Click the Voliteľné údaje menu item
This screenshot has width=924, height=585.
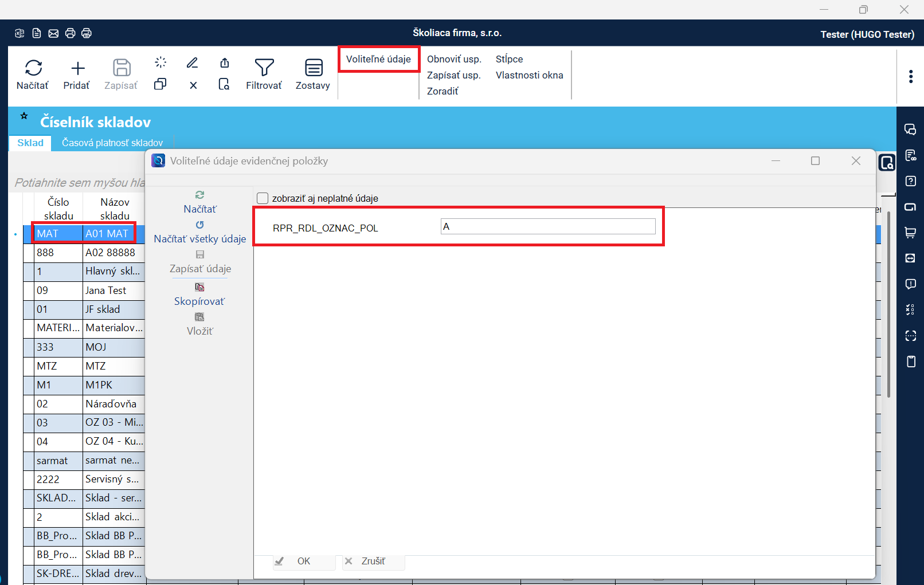pyautogui.click(x=378, y=59)
